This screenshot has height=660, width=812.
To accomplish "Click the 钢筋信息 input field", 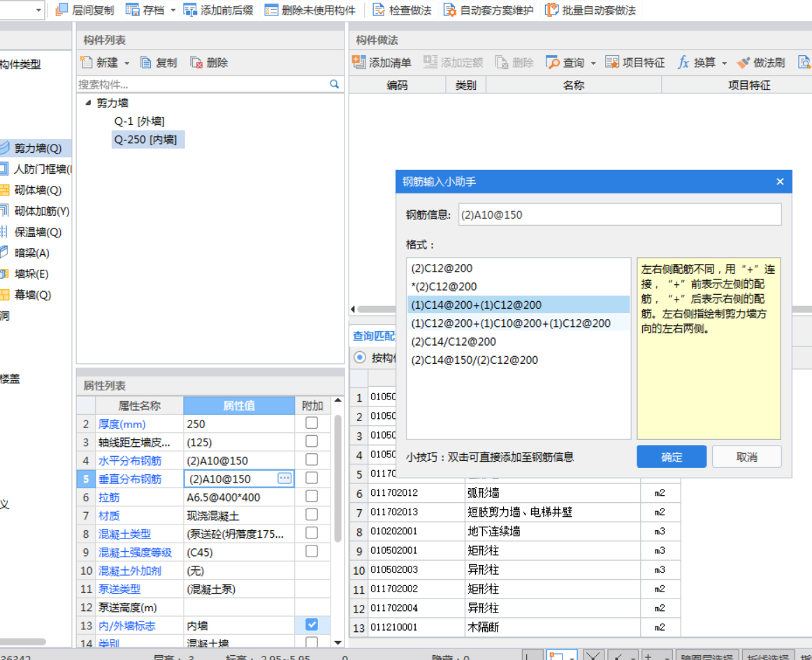I will pos(620,214).
